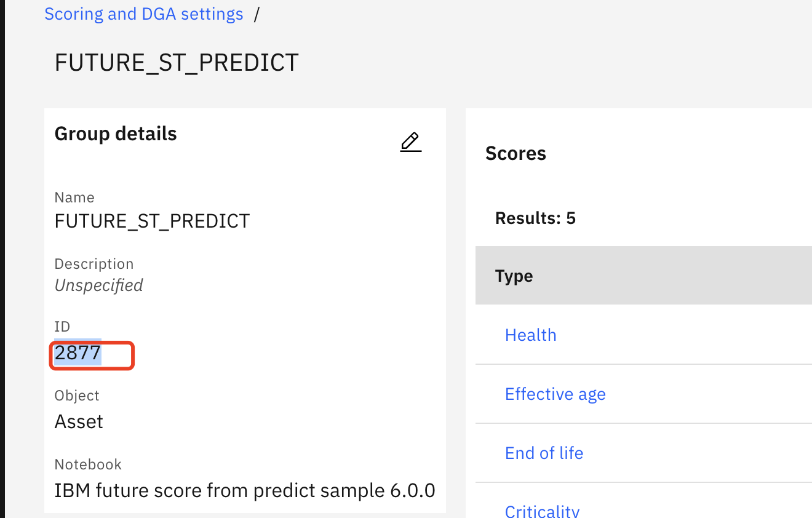The width and height of the screenshot is (812, 518).
Task: Click the FUTURE_ST_PREDICT page title
Action: [x=177, y=63]
